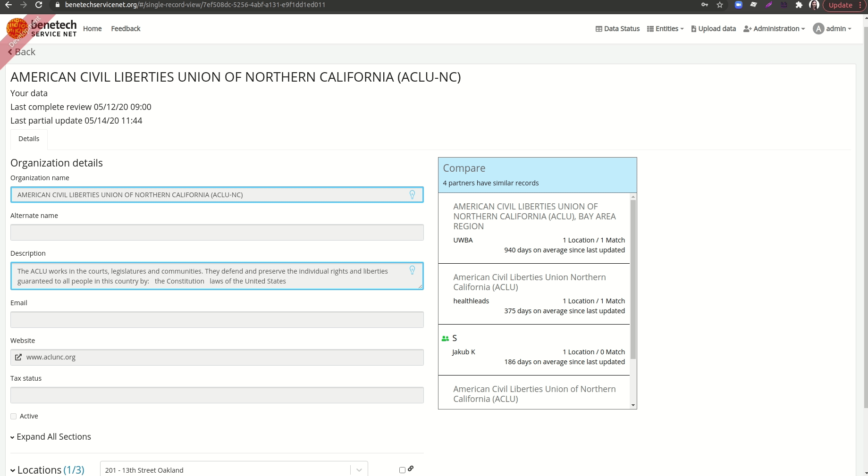Open the Feedback page

[x=125, y=28]
